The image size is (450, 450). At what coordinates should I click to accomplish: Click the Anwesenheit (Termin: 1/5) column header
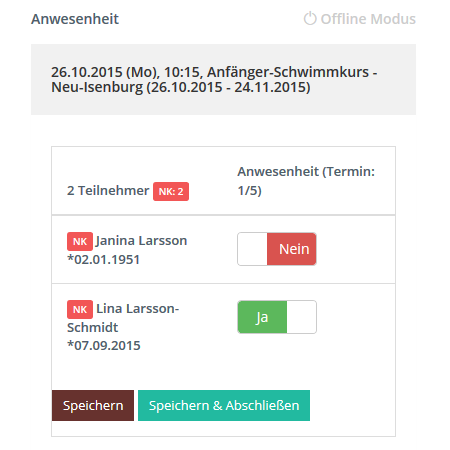coord(306,181)
